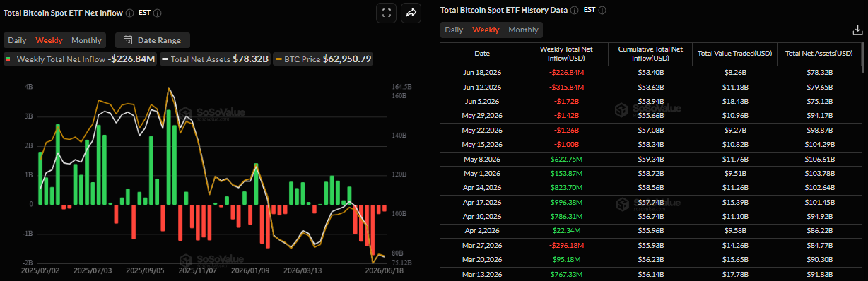Click the Mar 27,2026 date cell
The width and height of the screenshot is (868, 281).
[x=481, y=246]
